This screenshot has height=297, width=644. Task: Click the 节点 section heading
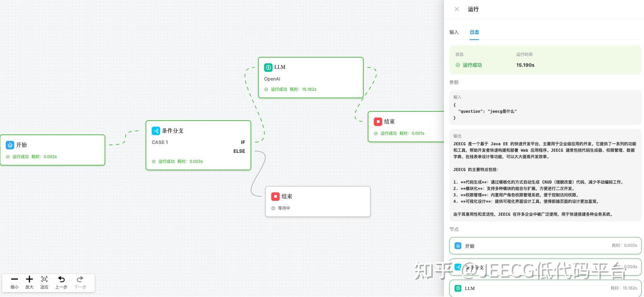pyautogui.click(x=454, y=229)
